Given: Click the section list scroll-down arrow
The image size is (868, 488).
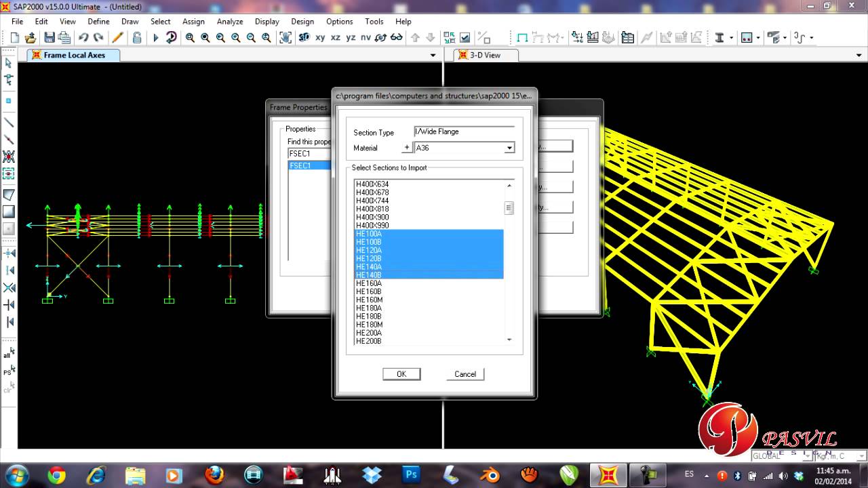Looking at the screenshot, I should 509,340.
